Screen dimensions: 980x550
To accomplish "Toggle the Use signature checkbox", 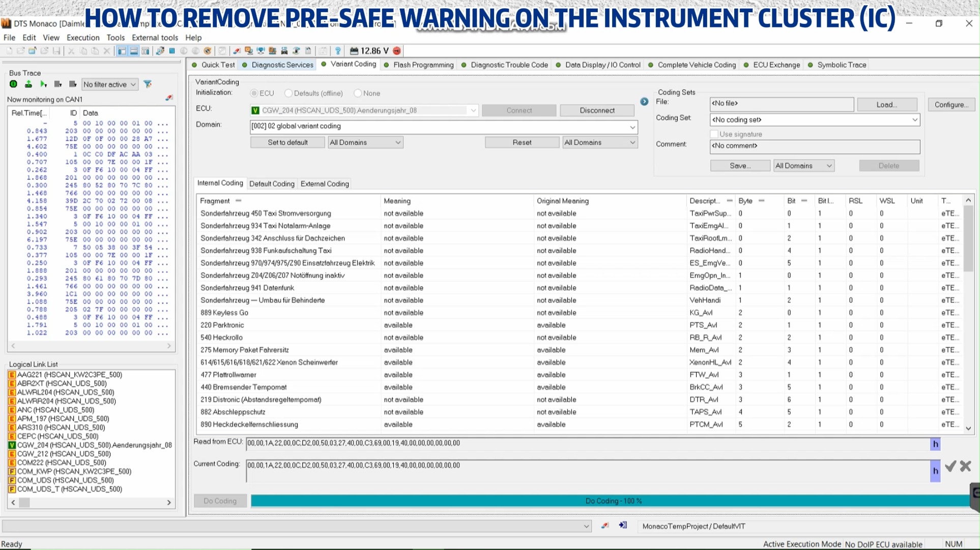I will click(714, 134).
